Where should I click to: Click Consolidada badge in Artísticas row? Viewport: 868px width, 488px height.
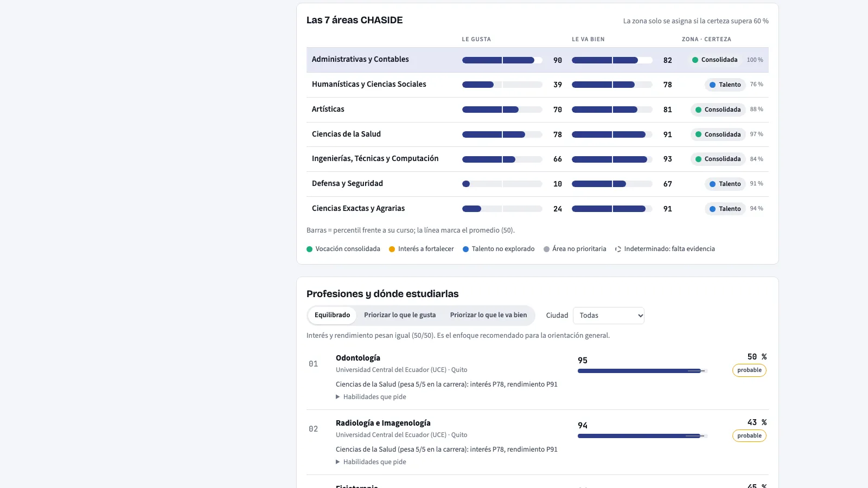pyautogui.click(x=718, y=110)
